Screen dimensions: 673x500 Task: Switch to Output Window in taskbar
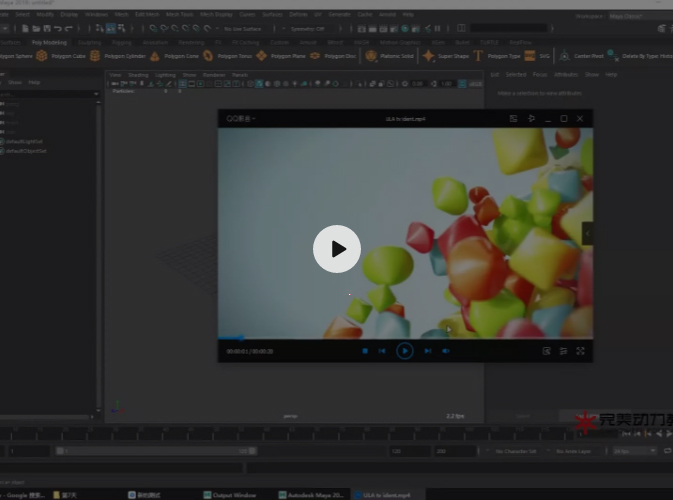[232, 494]
